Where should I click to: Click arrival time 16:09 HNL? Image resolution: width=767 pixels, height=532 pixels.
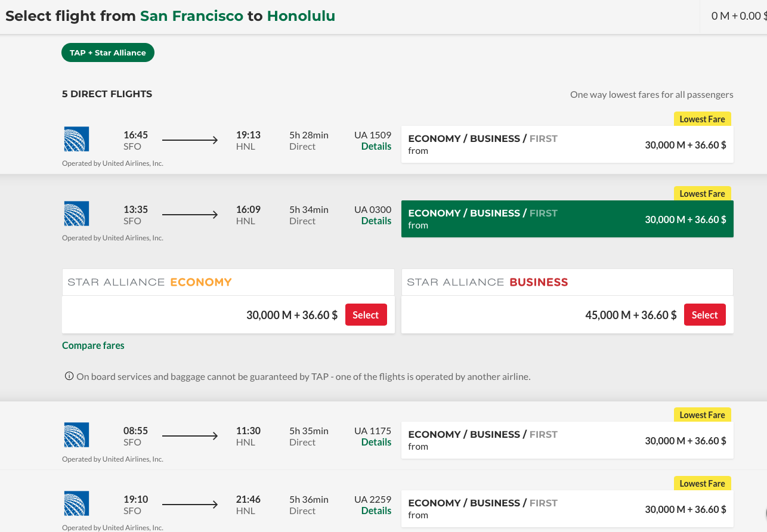click(248, 215)
